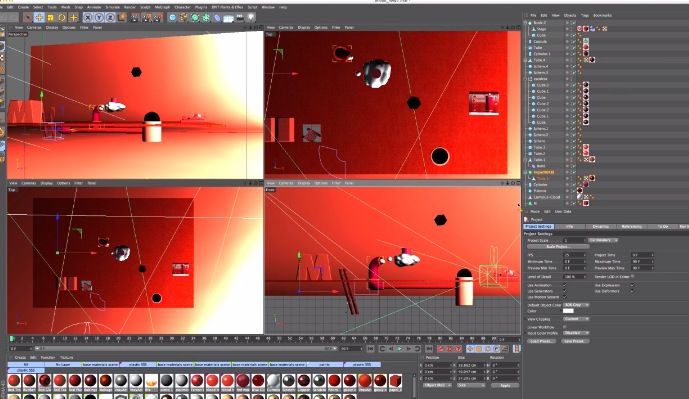Select the Rotate tool in top toolbar
Image resolution: width=689 pixels, height=399 pixels.
[62, 18]
